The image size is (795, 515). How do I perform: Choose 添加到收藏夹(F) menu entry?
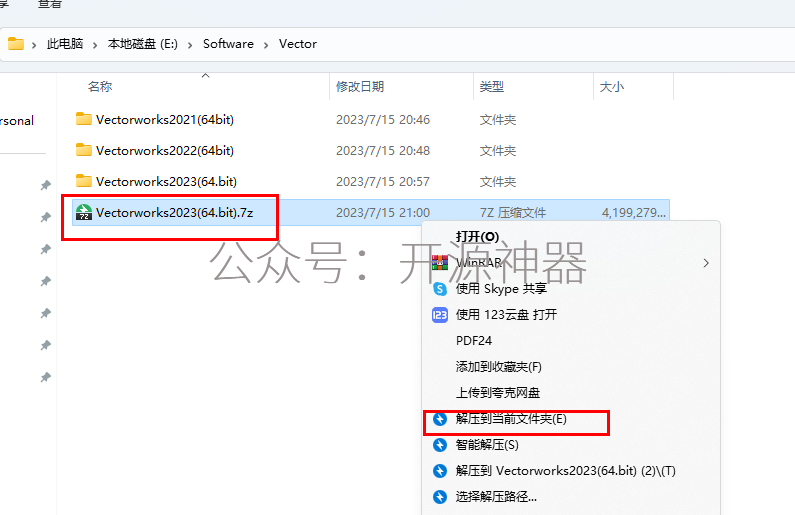click(571, 366)
